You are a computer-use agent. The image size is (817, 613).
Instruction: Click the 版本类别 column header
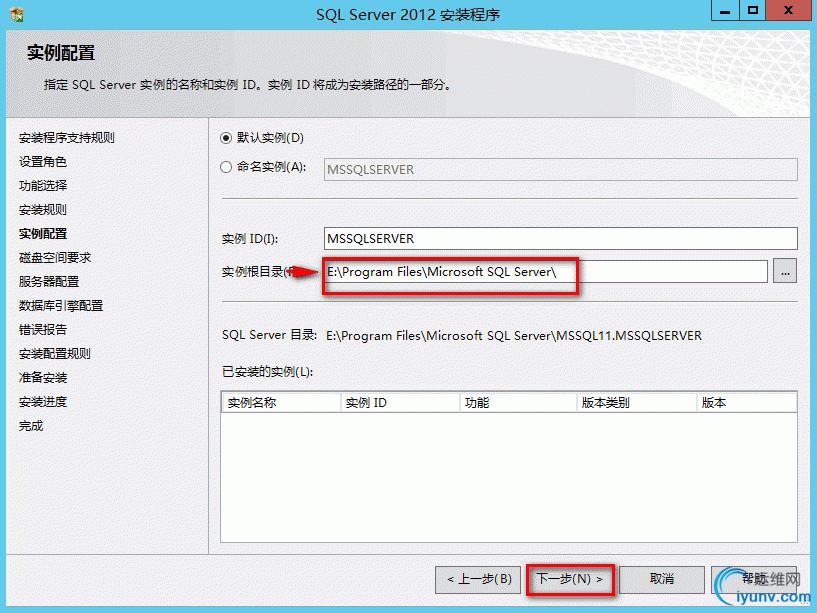click(636, 402)
